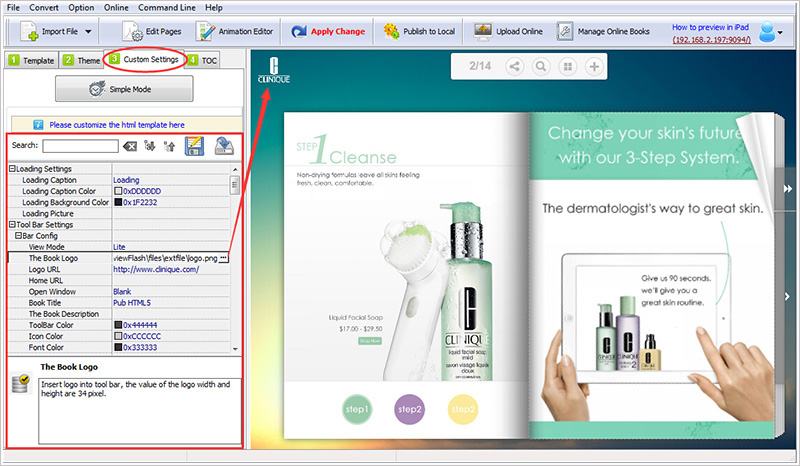Go to next page arrow

[788, 296]
